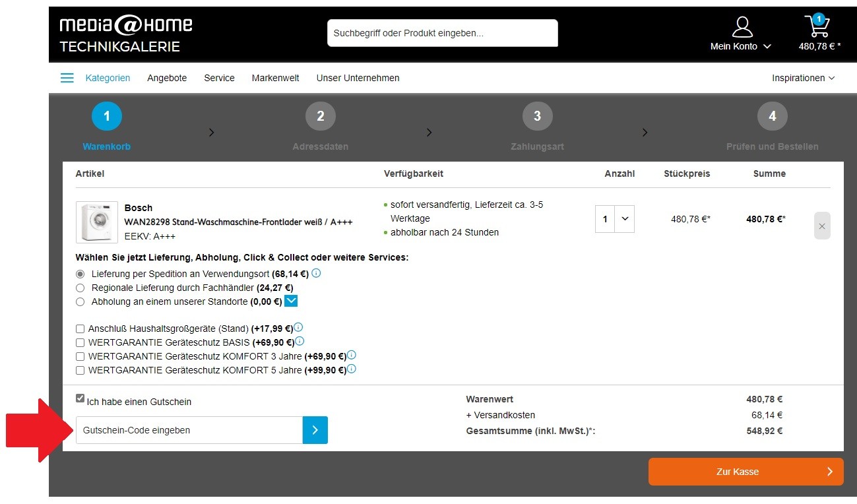Click step 4 Prüfen und Bestellen circle
Screen dimensions: 857x504
point(773,117)
